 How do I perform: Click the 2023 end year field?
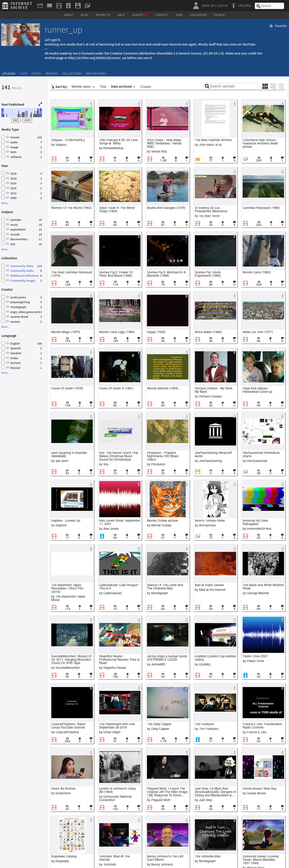pos(27,120)
